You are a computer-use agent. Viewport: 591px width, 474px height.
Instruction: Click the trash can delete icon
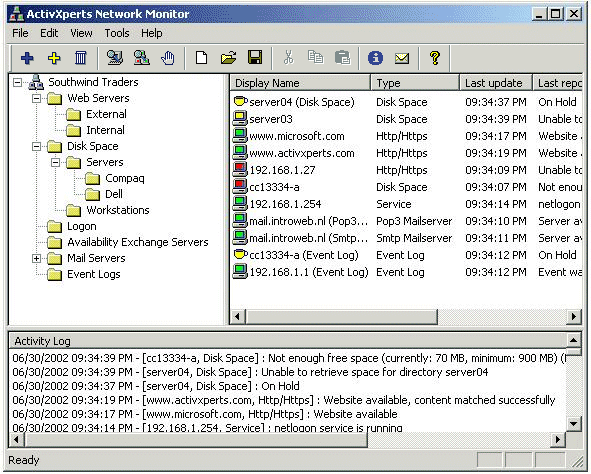click(80, 58)
